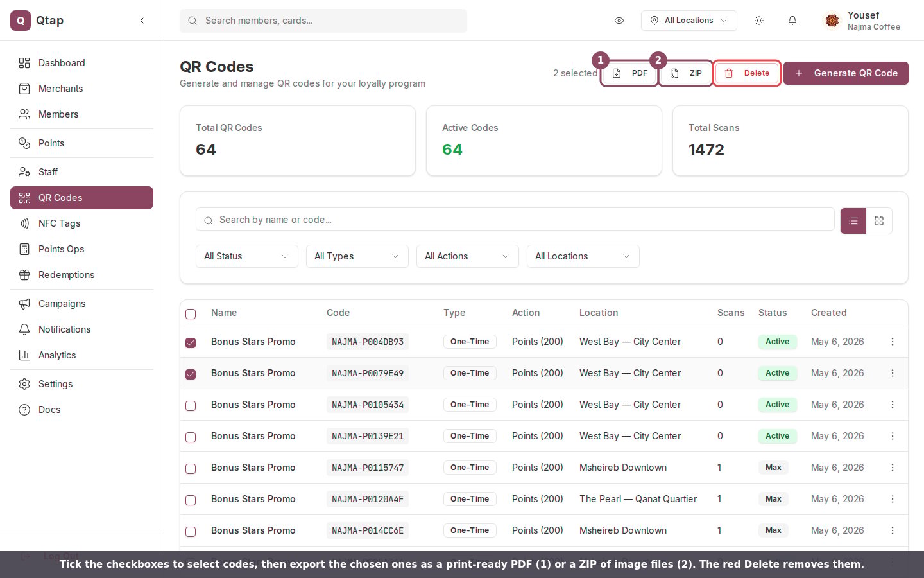Open Docs page
The image size is (924, 578).
(81, 410)
